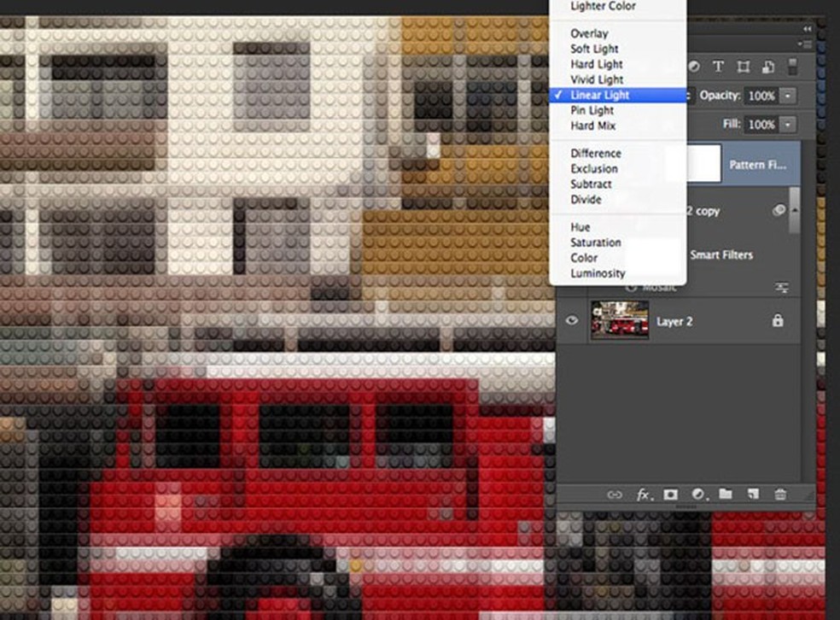Viewport: 840px width, 620px height.
Task: Open the Layers panel flyout menu
Action: tap(805, 44)
